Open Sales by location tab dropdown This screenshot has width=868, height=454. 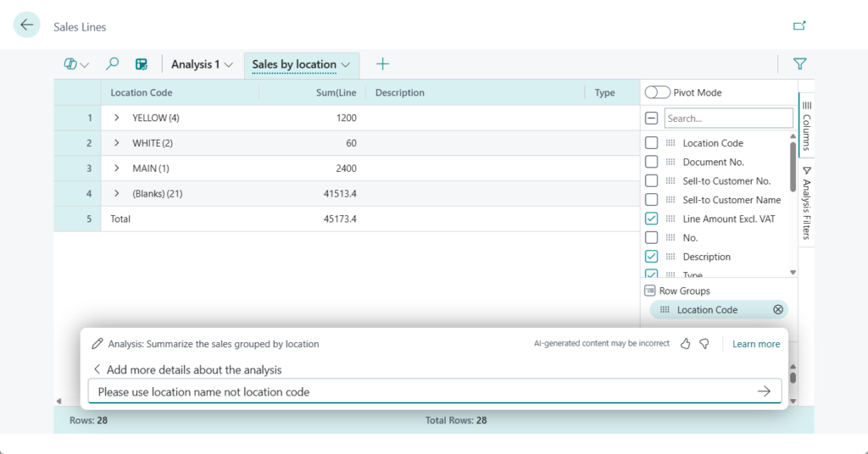[x=346, y=65]
